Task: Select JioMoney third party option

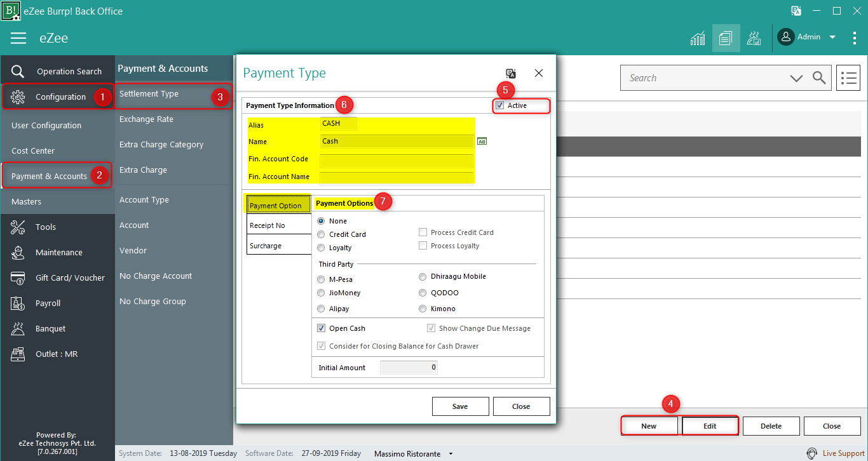Action: click(321, 293)
